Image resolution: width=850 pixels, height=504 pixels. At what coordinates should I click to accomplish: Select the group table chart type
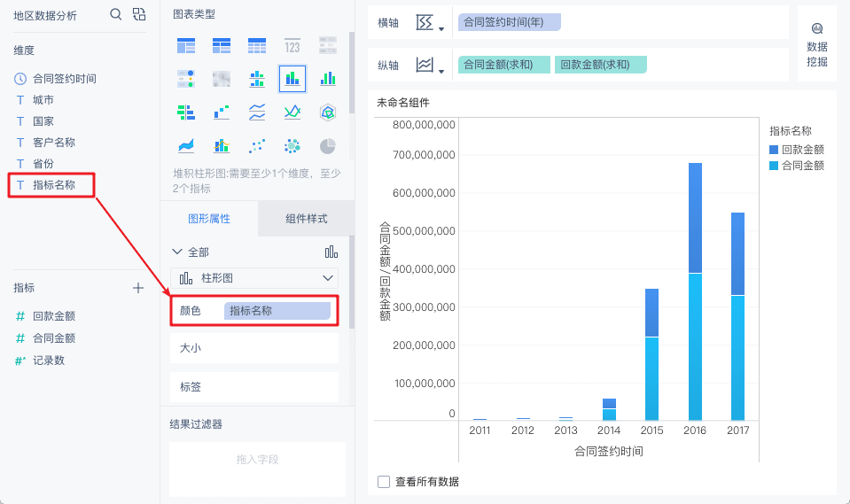coord(186,45)
